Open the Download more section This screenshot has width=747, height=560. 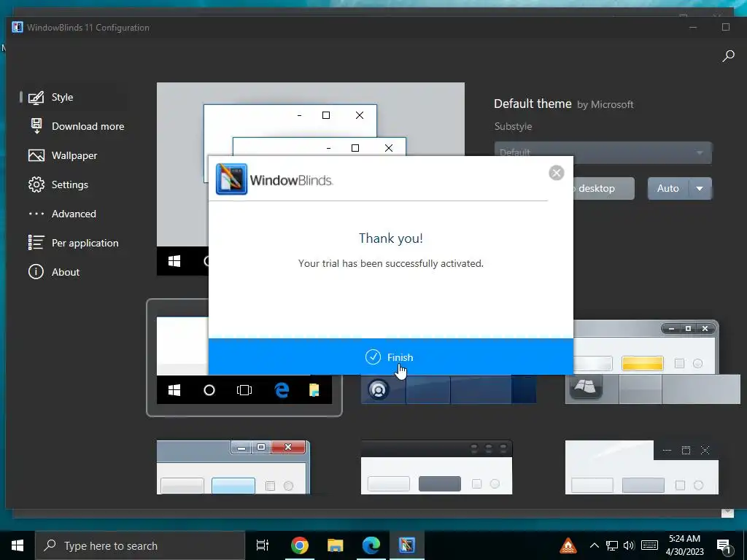[88, 126]
